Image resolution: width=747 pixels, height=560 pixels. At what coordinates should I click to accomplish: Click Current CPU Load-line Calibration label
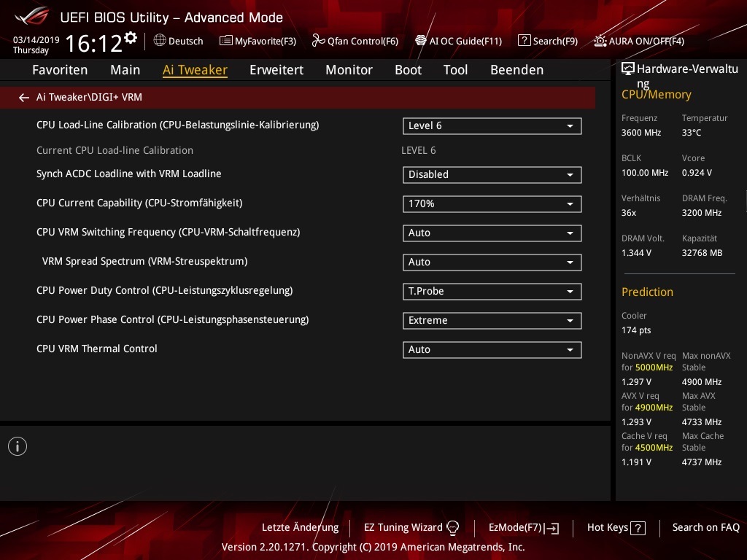click(115, 150)
